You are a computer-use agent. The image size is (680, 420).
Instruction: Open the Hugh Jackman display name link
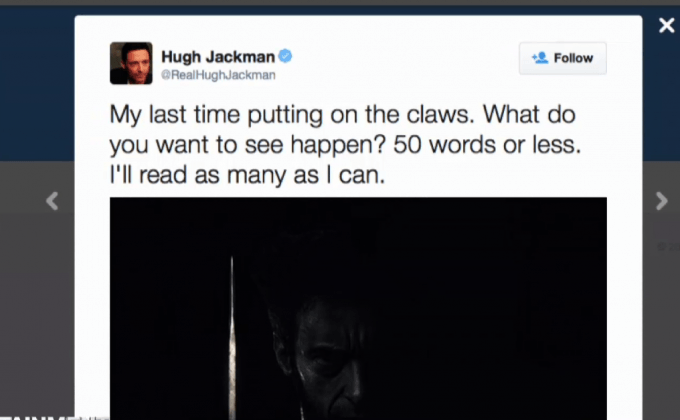(x=218, y=57)
